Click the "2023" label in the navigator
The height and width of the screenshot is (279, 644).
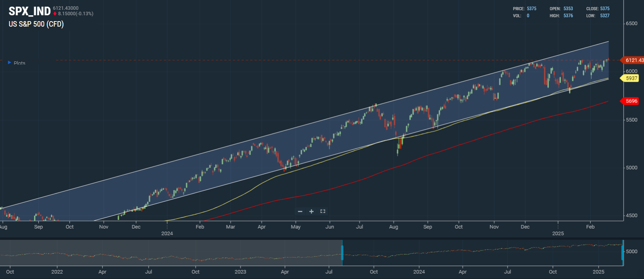(240, 272)
